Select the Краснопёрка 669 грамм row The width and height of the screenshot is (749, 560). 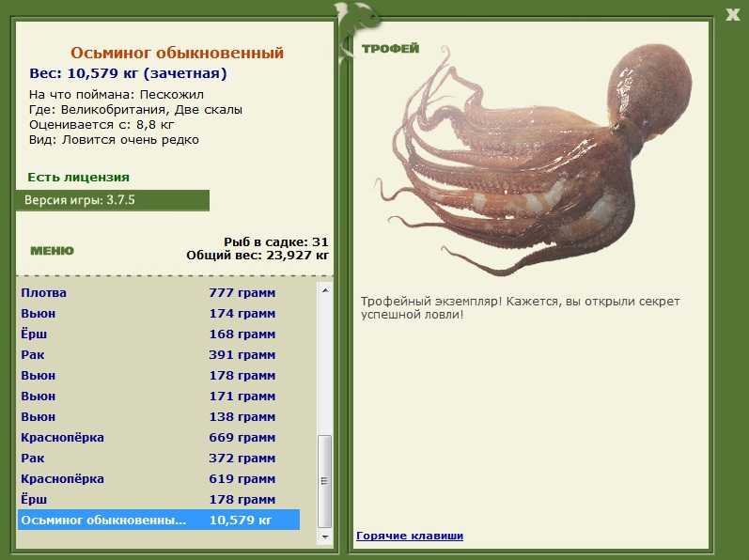(x=159, y=437)
